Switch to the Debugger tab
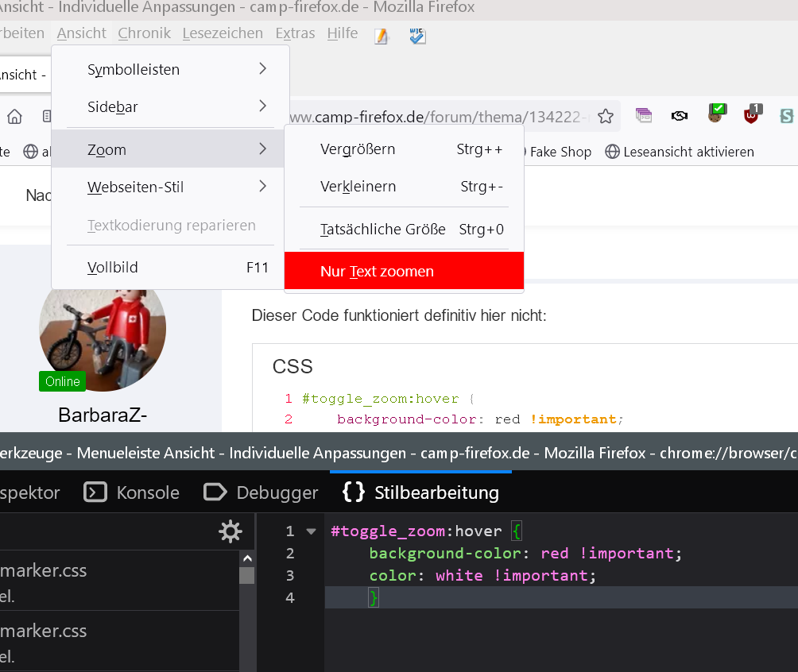This screenshot has width=798, height=672. pyautogui.click(x=261, y=492)
